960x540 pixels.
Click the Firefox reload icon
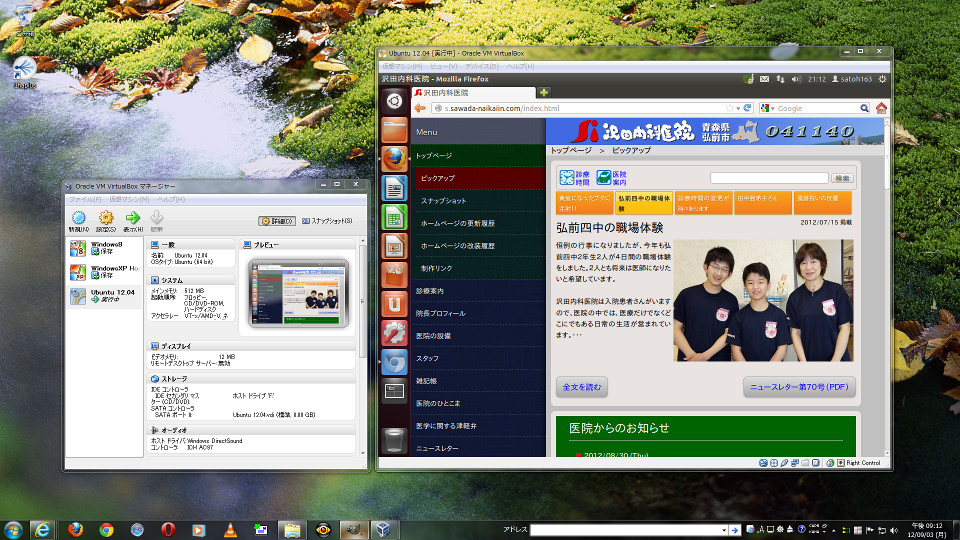point(748,108)
